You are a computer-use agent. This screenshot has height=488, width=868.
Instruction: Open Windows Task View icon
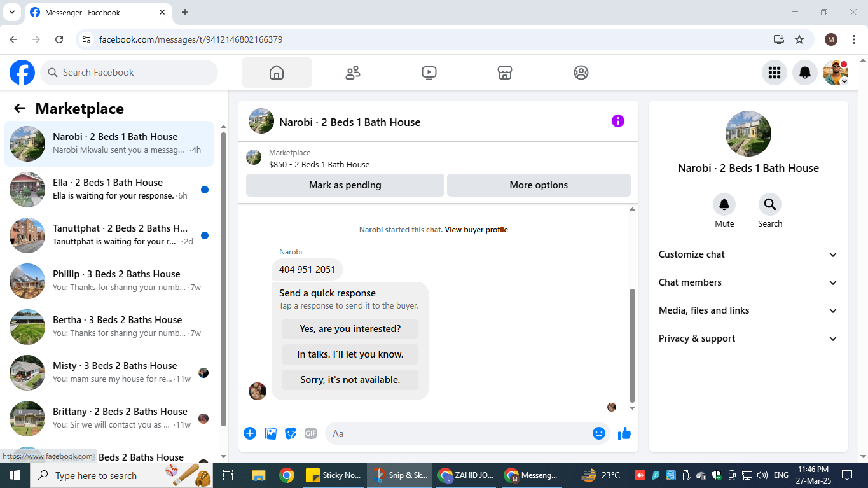[229, 475]
